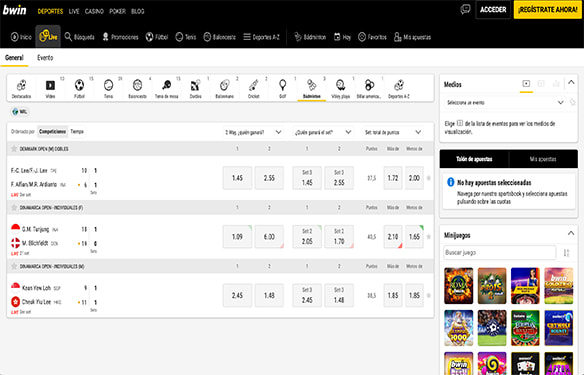The height and width of the screenshot is (375, 584).
Task: Favorite the Tunjung vs Blichfeldt match star
Action: coord(429,237)
